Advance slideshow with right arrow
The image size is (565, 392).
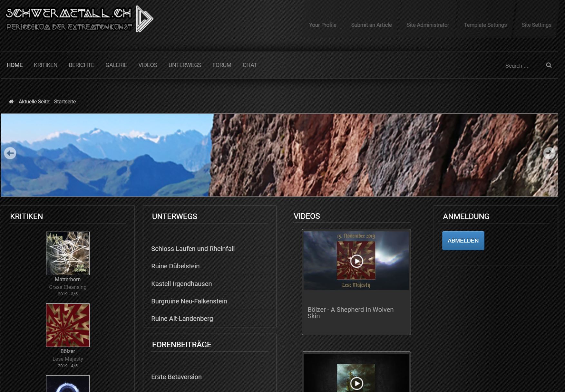(549, 153)
